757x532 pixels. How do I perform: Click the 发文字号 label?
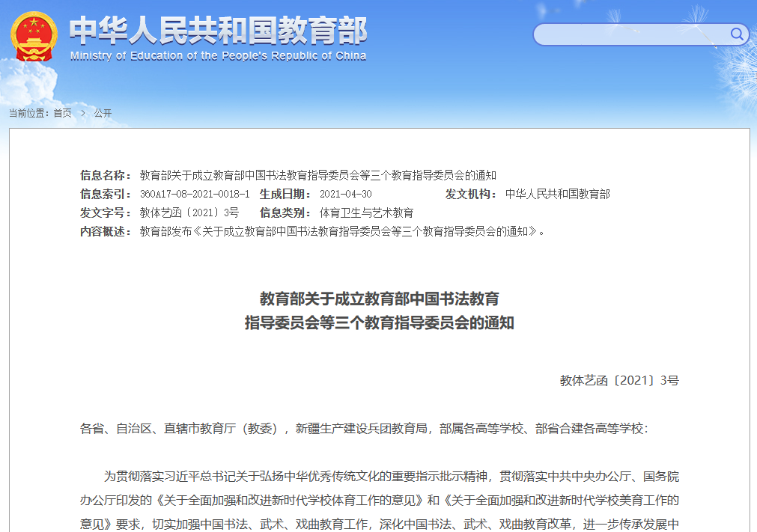point(106,213)
